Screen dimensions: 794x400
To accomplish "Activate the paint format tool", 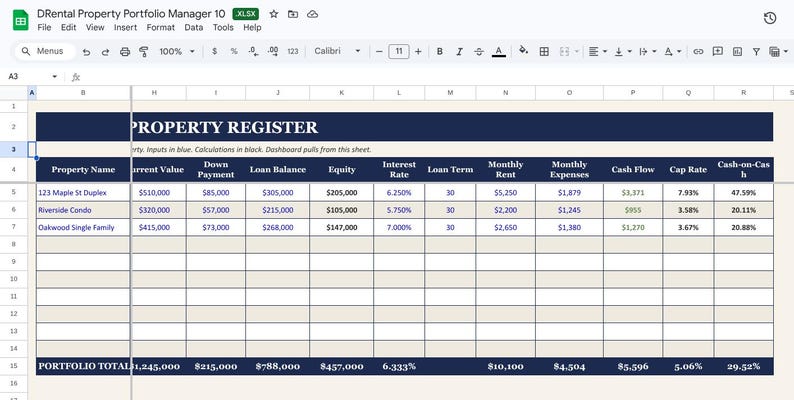I will pyautogui.click(x=144, y=51).
